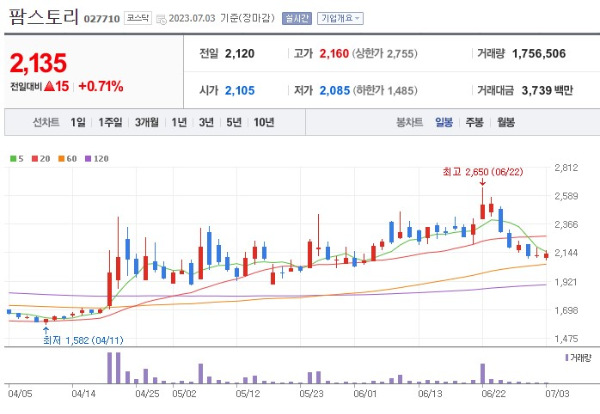Screen dimensions: 600x414
Task: Click the purple 120-day moving average swatch
Action: [x=88, y=158]
